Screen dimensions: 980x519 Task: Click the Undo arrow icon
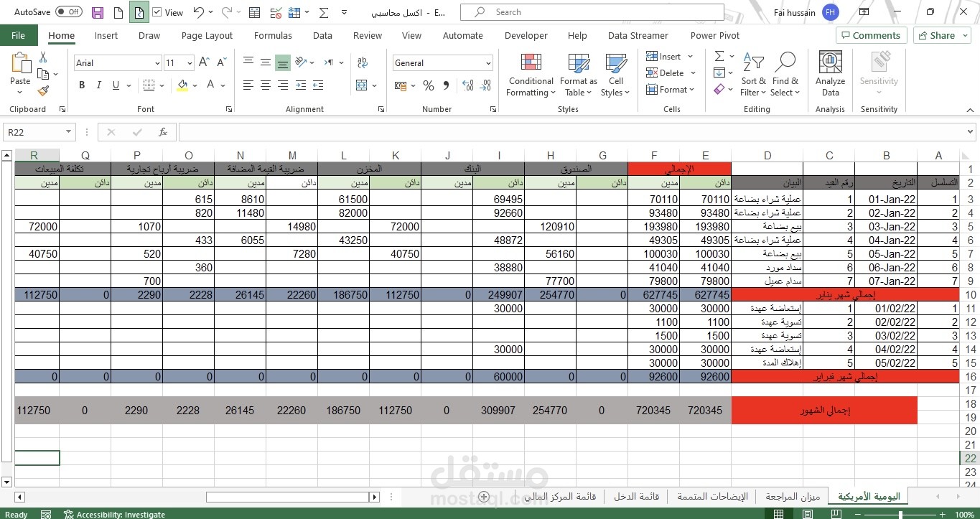199,12
